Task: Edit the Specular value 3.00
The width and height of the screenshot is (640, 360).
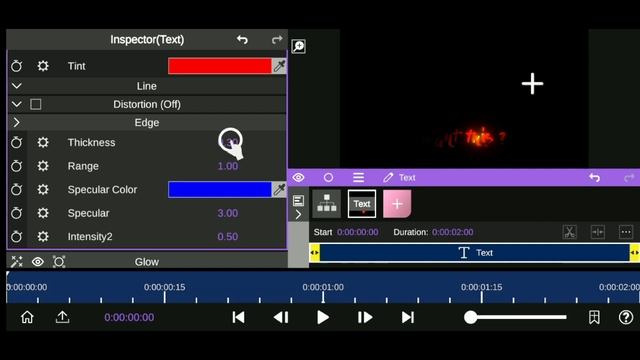Action: [x=227, y=213]
